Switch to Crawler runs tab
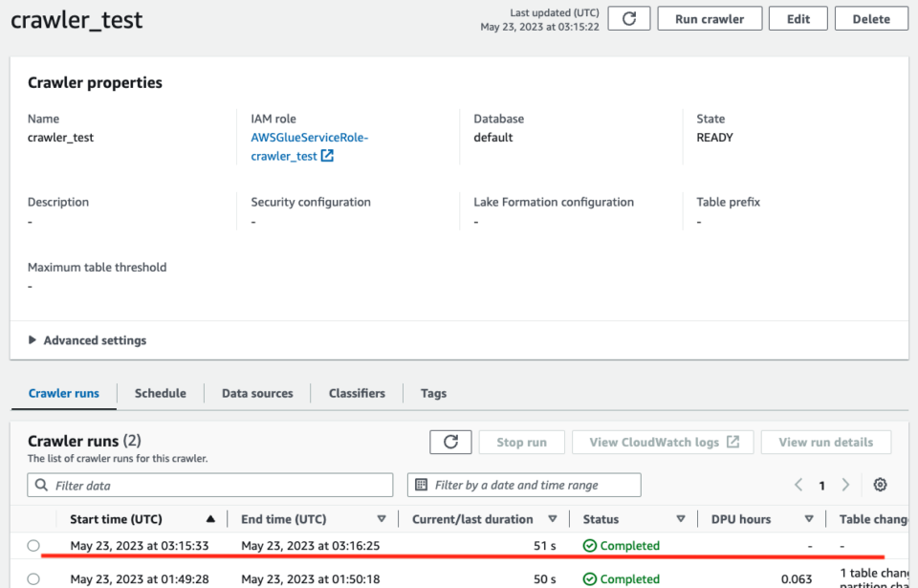Screen dimensions: 918x588 click(64, 394)
